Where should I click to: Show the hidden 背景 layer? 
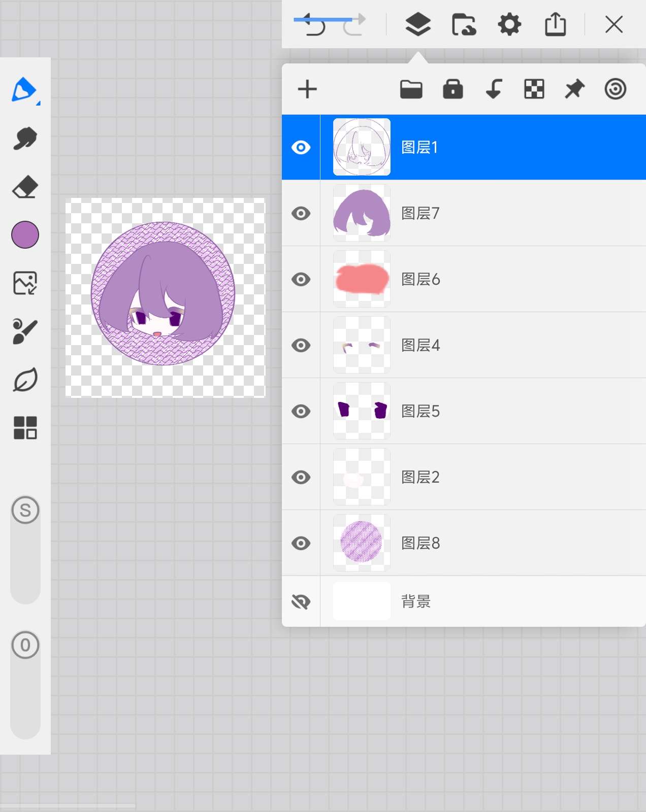click(301, 602)
